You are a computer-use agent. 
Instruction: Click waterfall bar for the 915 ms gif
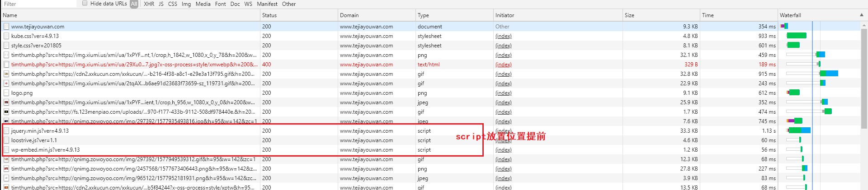coord(829,74)
